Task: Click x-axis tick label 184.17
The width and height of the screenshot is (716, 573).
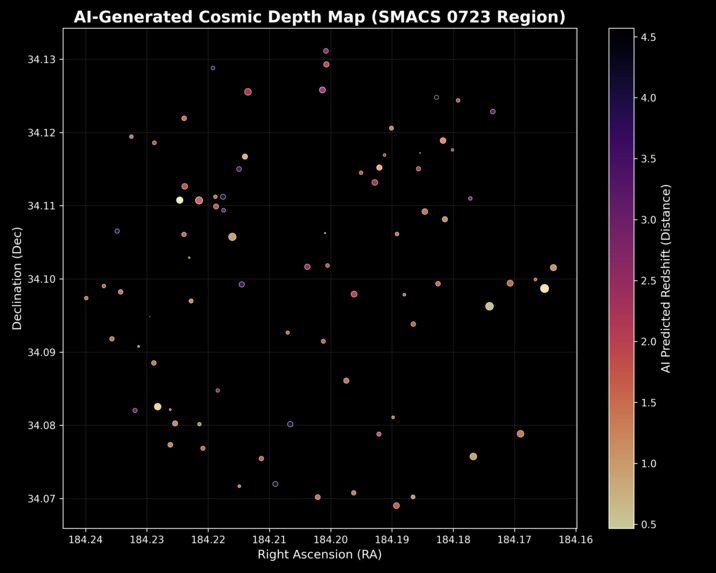Action: [x=515, y=540]
